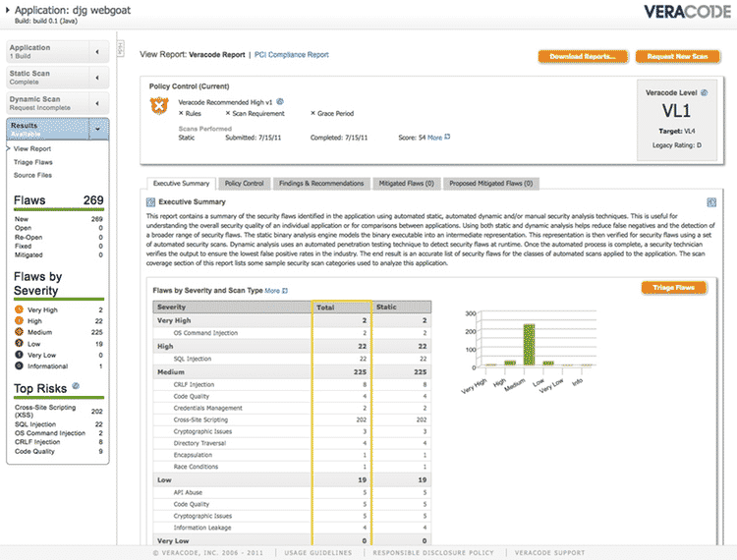Click the Request New Scan button
The width and height of the screenshot is (737, 560).
tap(677, 56)
